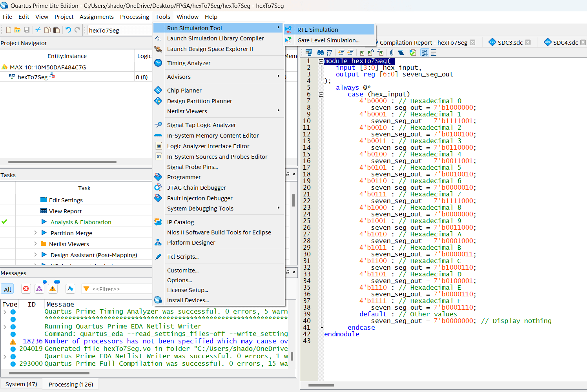Filter messages by critical warning purple icon
Image resolution: width=587 pixels, height=392 pixels.
click(39, 289)
